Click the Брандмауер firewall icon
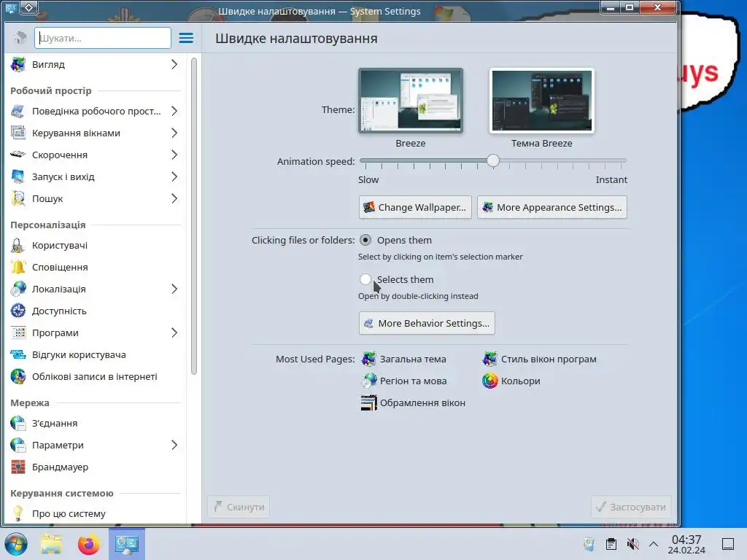 point(18,467)
